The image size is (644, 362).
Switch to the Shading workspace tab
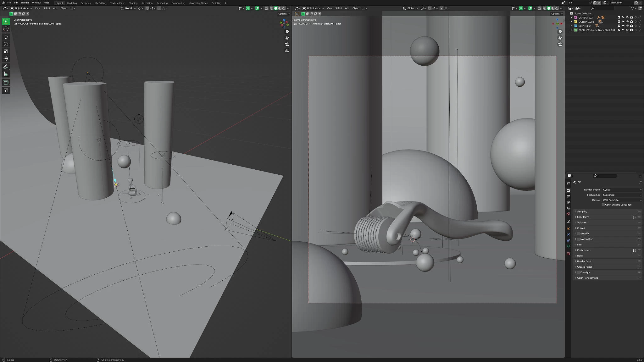point(133,3)
